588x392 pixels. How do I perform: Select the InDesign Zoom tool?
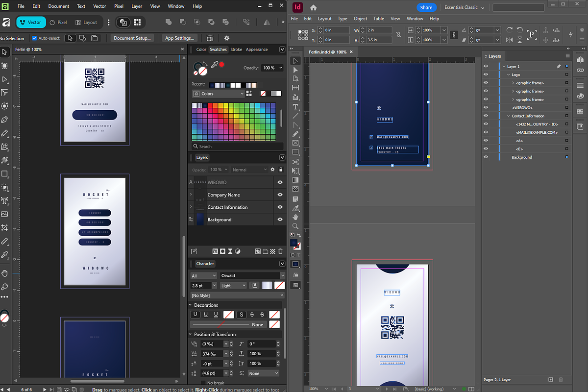295,226
